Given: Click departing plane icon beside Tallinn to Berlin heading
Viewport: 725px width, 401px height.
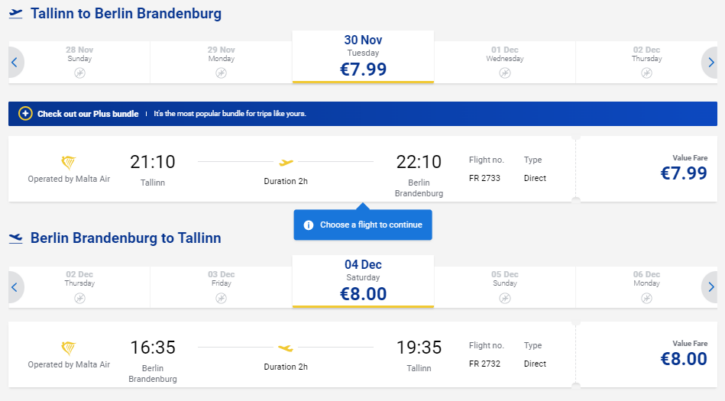Looking at the screenshot, I should [x=16, y=13].
